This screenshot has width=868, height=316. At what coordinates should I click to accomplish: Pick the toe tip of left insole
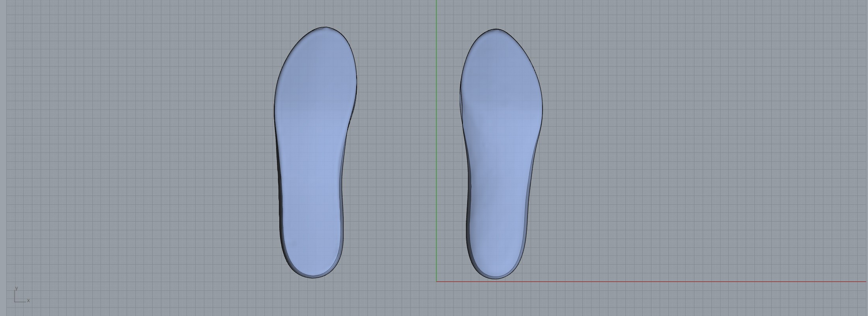pyautogui.click(x=325, y=28)
